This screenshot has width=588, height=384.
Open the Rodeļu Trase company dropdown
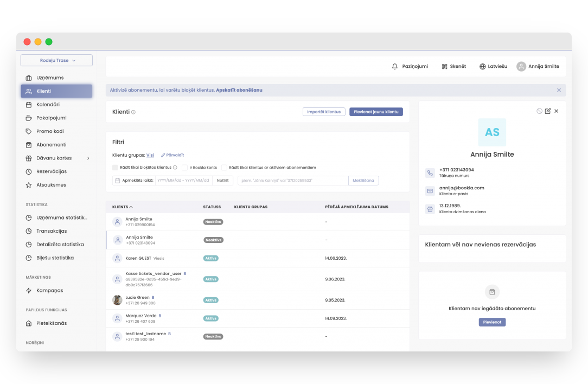pyautogui.click(x=57, y=61)
